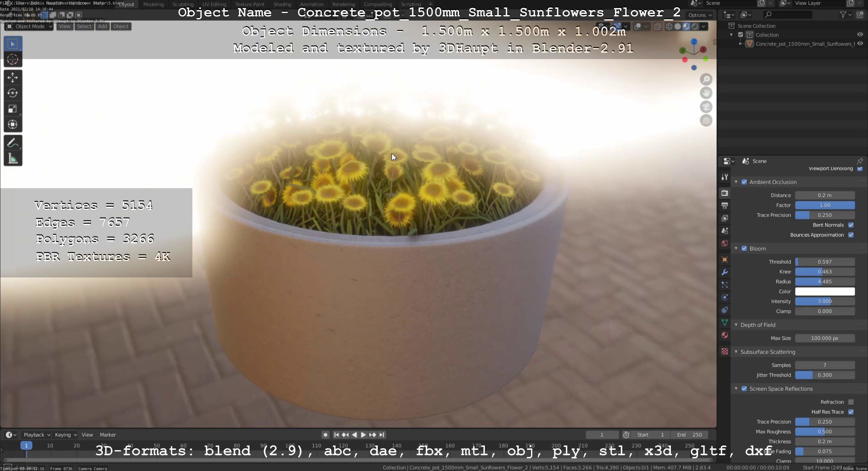Screen dimensions: 868x471
Task: Open the Object properties orange square tab
Action: 725,259
